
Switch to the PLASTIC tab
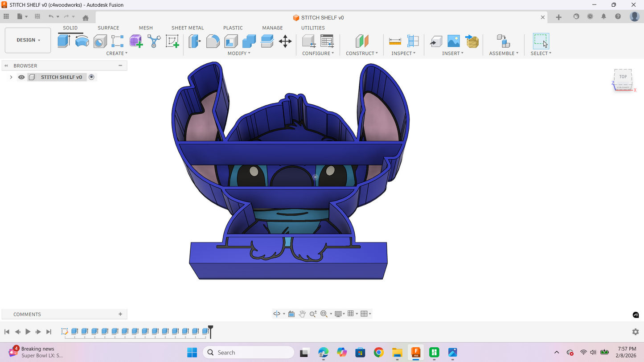[x=233, y=28]
